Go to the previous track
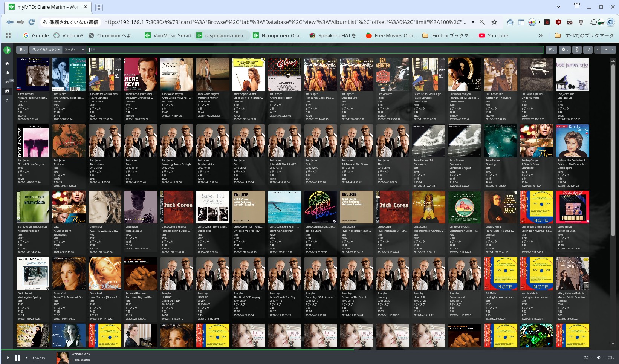 pyautogui.click(x=8, y=358)
